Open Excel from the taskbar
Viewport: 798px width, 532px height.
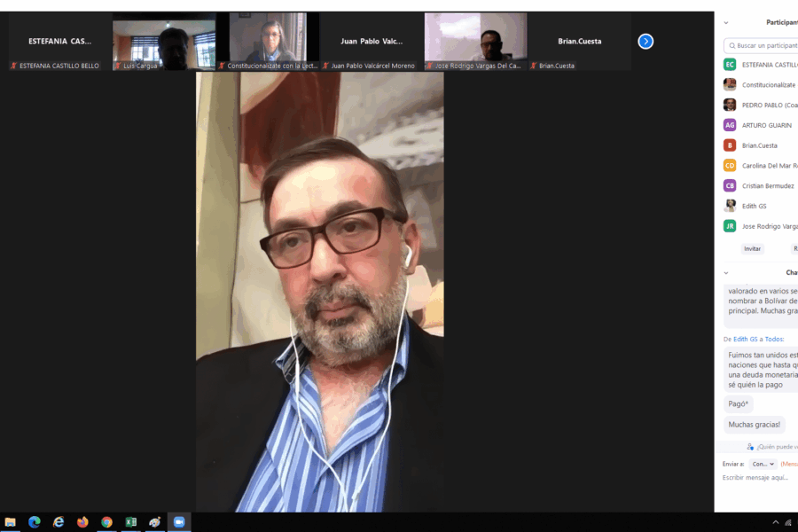[130, 522]
